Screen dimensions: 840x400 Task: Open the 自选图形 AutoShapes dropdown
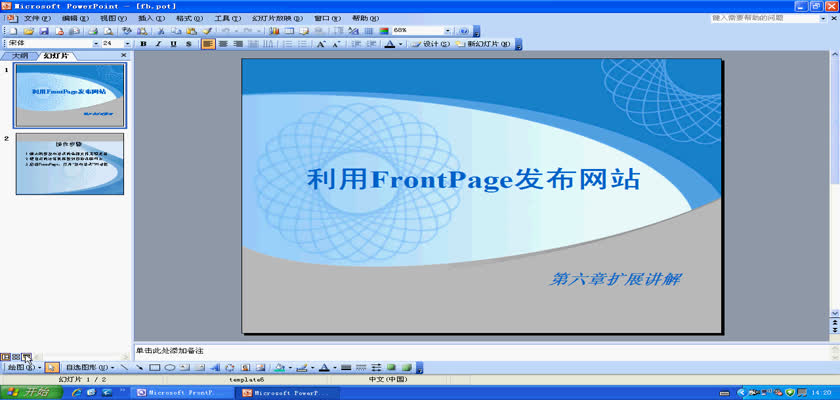(x=90, y=368)
